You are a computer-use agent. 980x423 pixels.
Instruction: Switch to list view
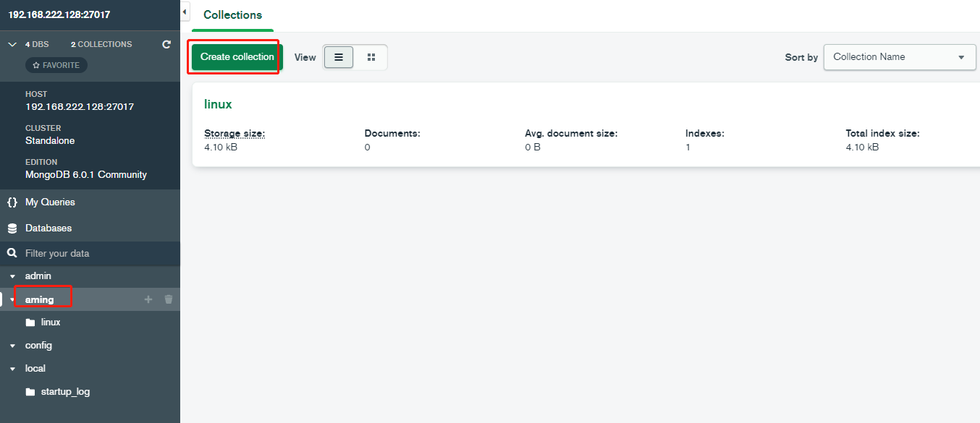point(339,57)
